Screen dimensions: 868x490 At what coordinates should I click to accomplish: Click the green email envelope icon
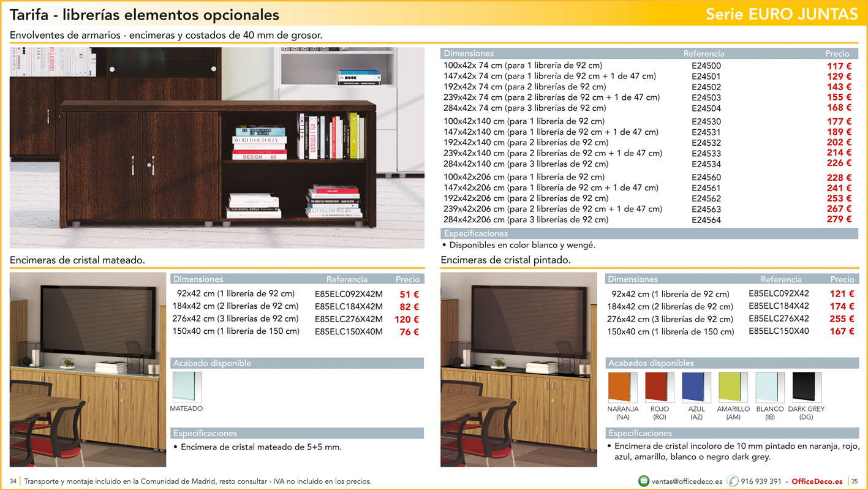pos(644,481)
